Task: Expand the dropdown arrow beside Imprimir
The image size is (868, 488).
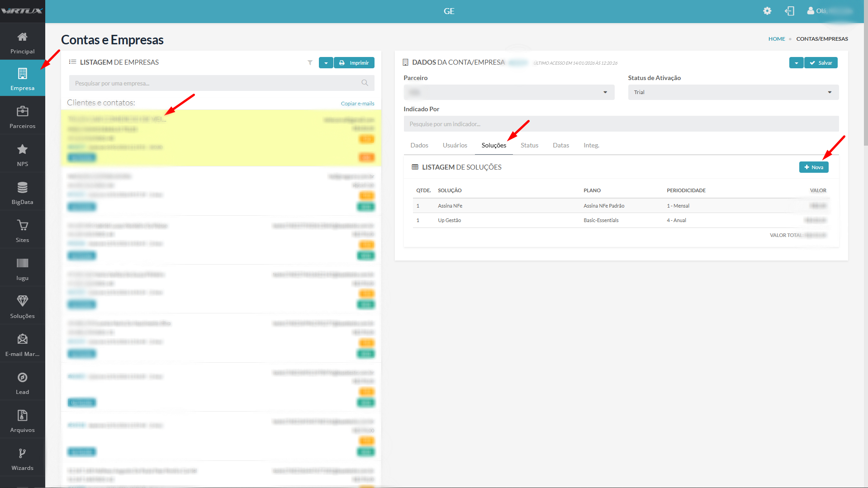Action: point(326,63)
